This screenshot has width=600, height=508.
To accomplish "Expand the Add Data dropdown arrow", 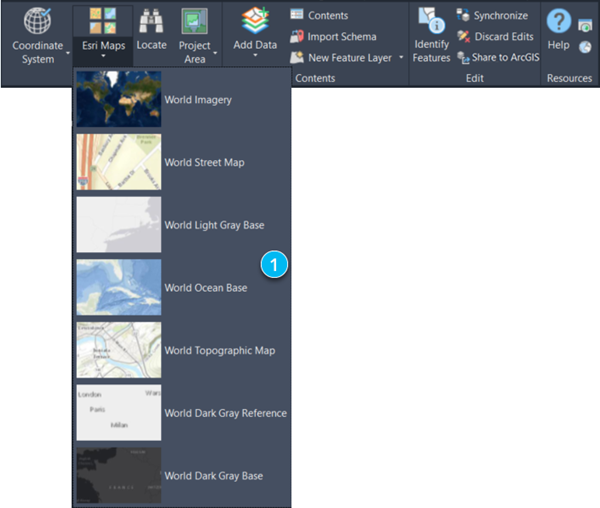I will click(x=255, y=56).
